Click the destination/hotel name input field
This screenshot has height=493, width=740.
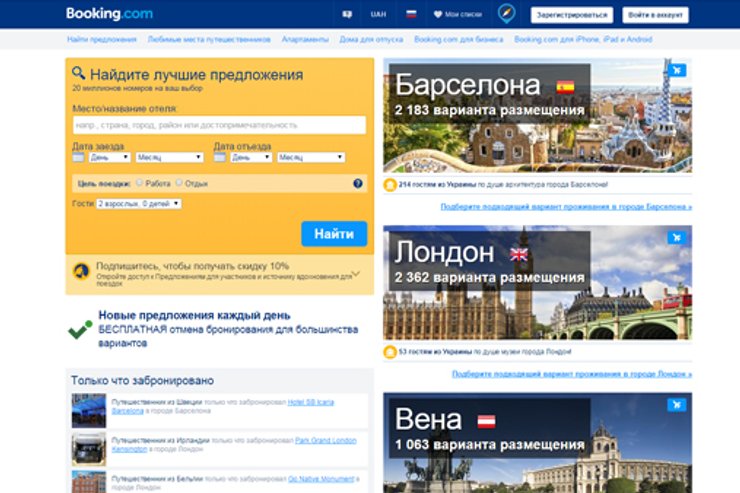click(x=219, y=125)
